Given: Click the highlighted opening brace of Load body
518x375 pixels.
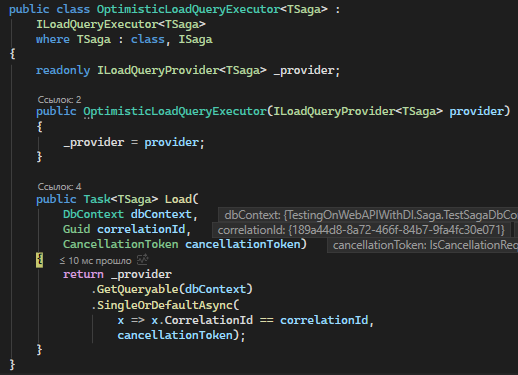Looking at the screenshot, I should 39,260.
